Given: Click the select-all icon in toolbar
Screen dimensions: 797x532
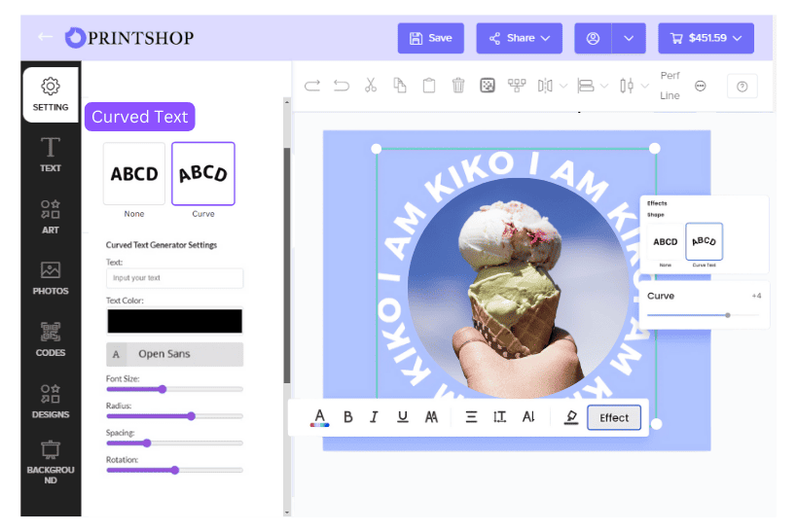Looking at the screenshot, I should pos(488,86).
